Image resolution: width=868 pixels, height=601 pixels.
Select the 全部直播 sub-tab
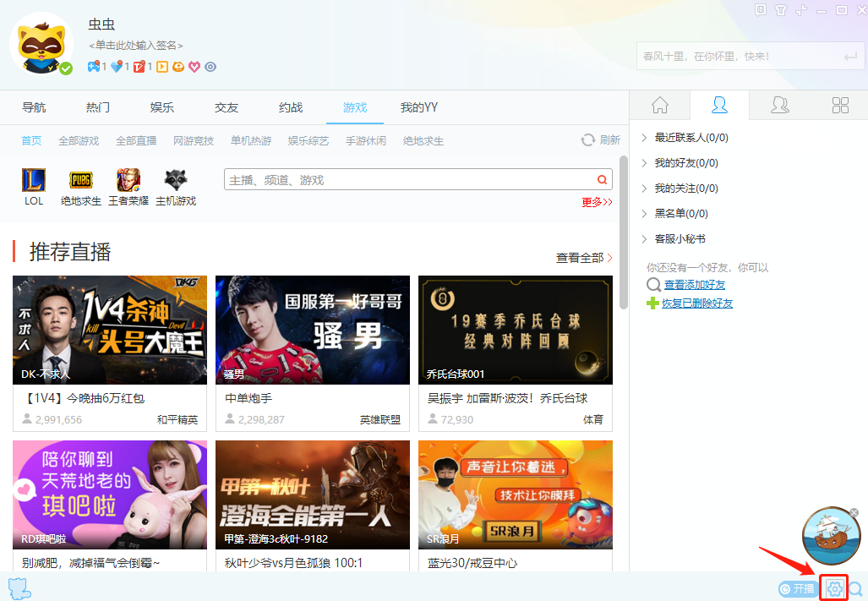click(136, 140)
